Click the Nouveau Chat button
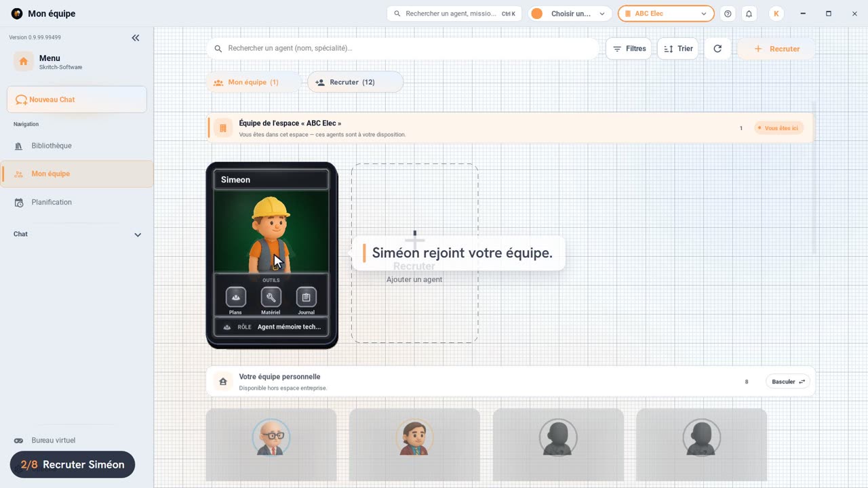This screenshot has height=488, width=868. point(77,100)
